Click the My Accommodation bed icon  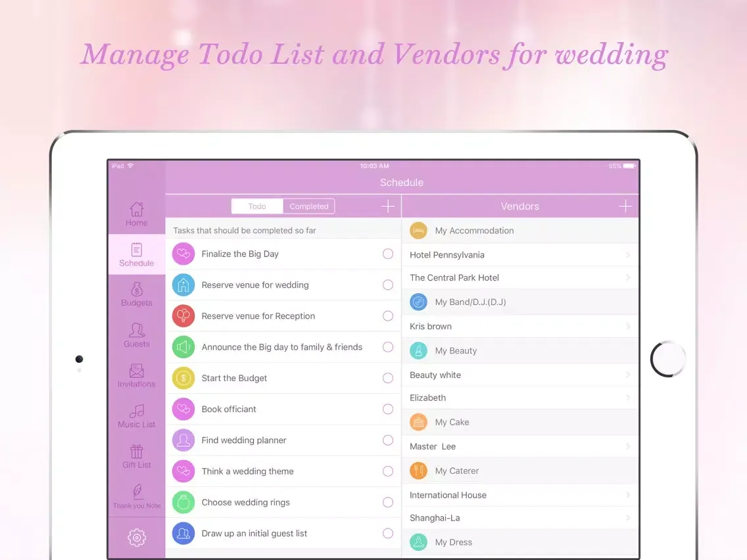[x=418, y=231]
